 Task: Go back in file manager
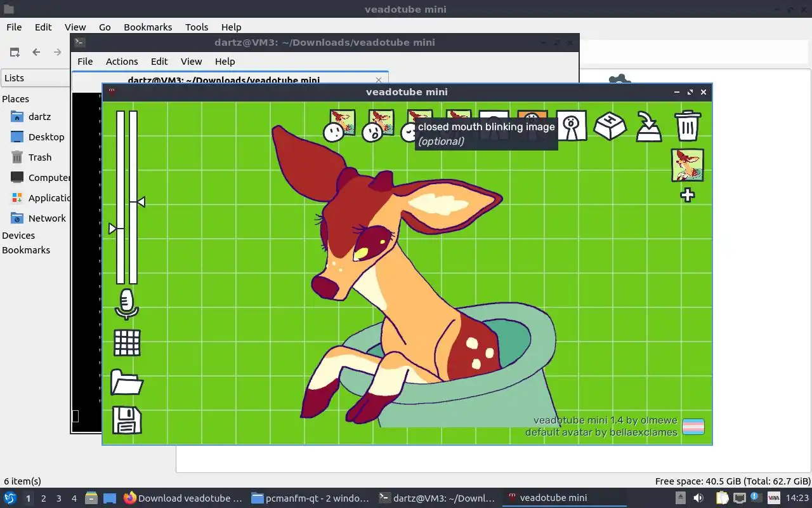point(36,52)
